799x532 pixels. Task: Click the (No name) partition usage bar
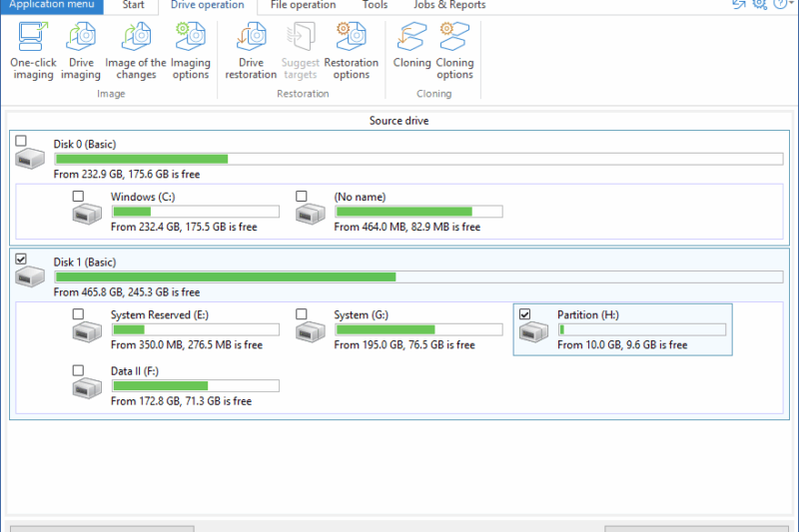coord(418,212)
